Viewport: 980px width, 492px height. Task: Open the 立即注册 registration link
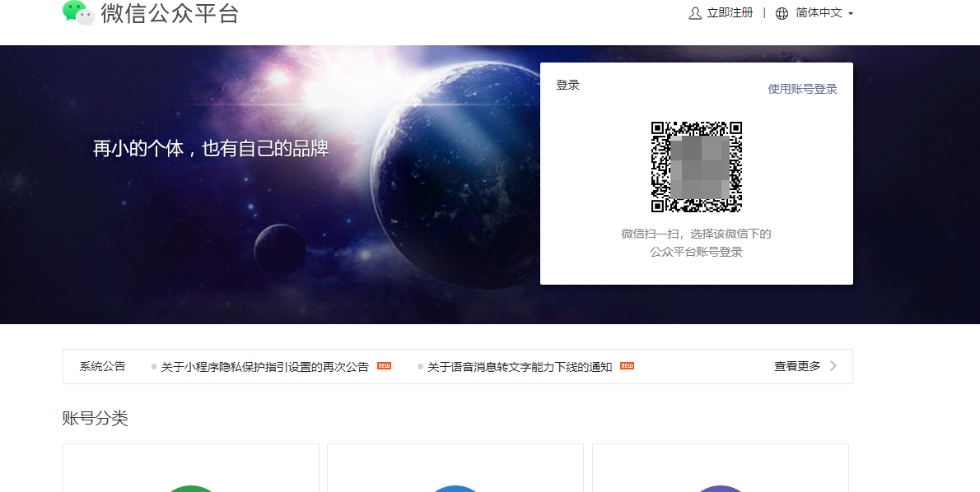(730, 13)
